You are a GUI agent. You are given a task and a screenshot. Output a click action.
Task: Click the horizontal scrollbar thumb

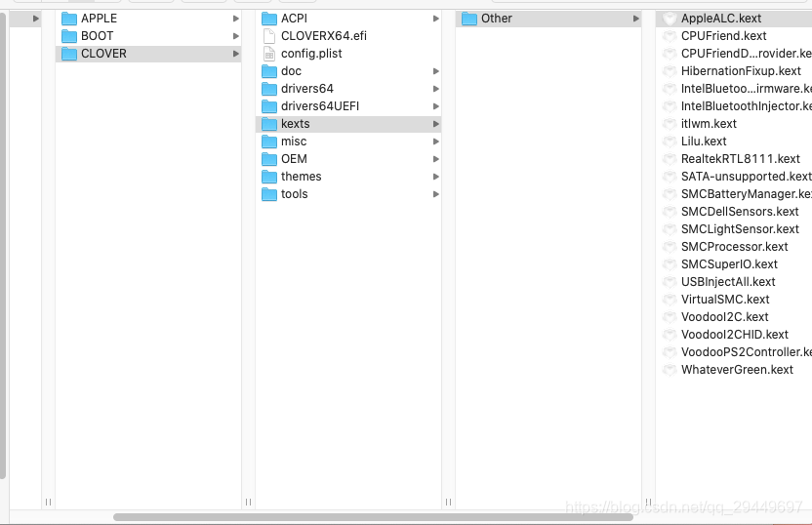coord(373,517)
